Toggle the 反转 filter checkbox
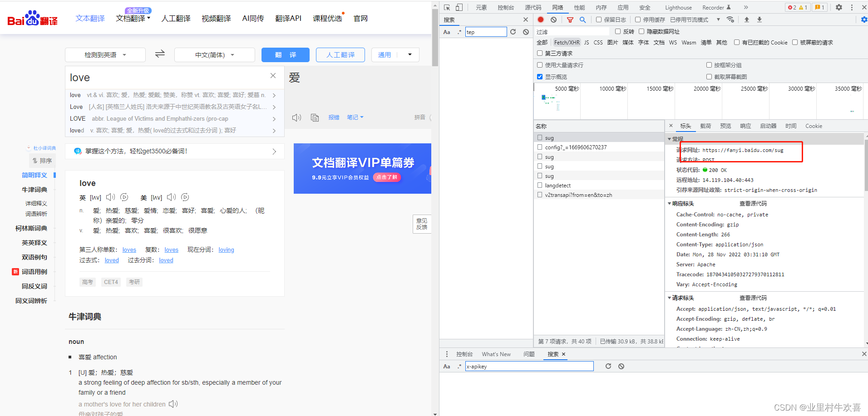Screen dimensions: 868x416 point(618,31)
